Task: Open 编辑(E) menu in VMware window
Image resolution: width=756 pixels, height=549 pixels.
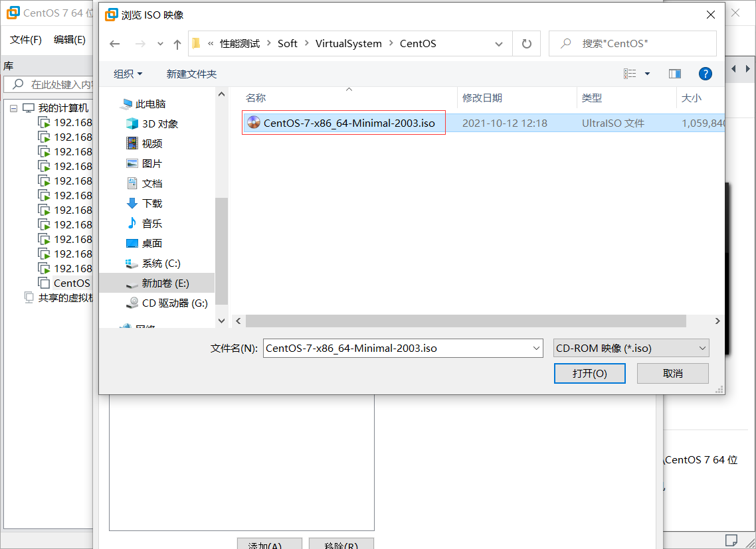Action: coord(70,40)
